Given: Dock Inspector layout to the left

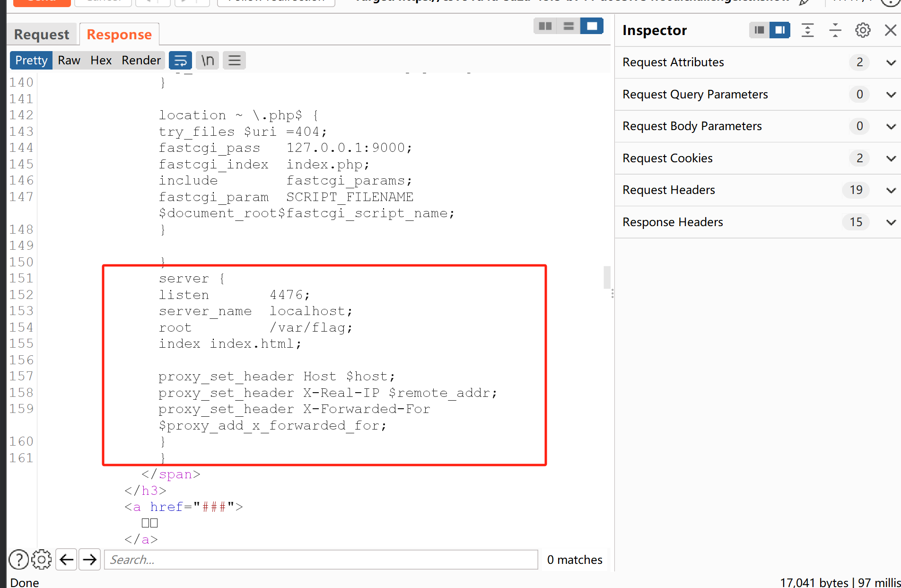Looking at the screenshot, I should [x=760, y=30].
